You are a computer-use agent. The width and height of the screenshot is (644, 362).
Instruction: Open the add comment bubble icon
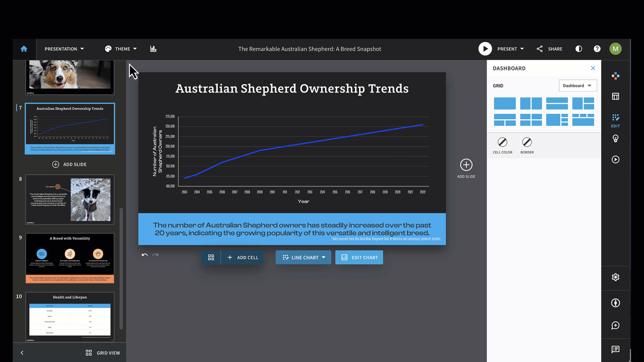[x=615, y=325]
